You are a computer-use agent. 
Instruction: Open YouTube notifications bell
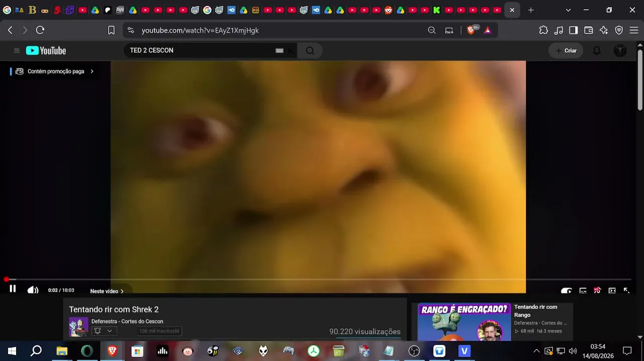tap(597, 51)
